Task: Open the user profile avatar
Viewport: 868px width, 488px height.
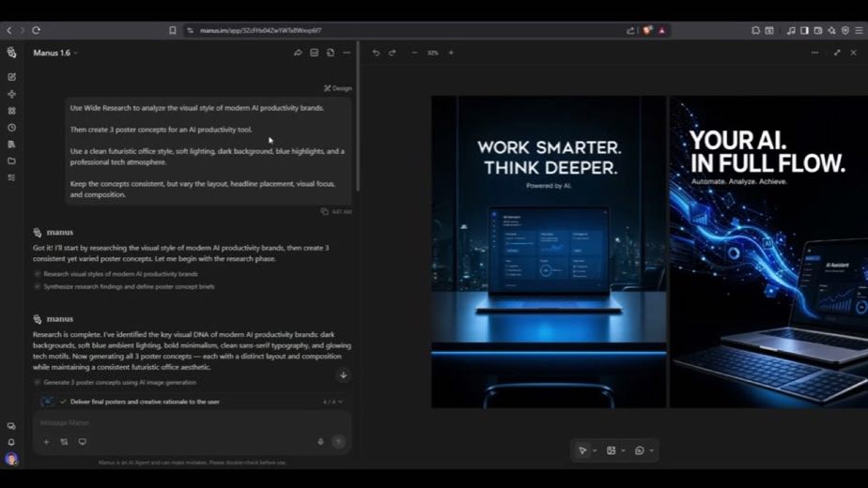Action: pos(11,459)
